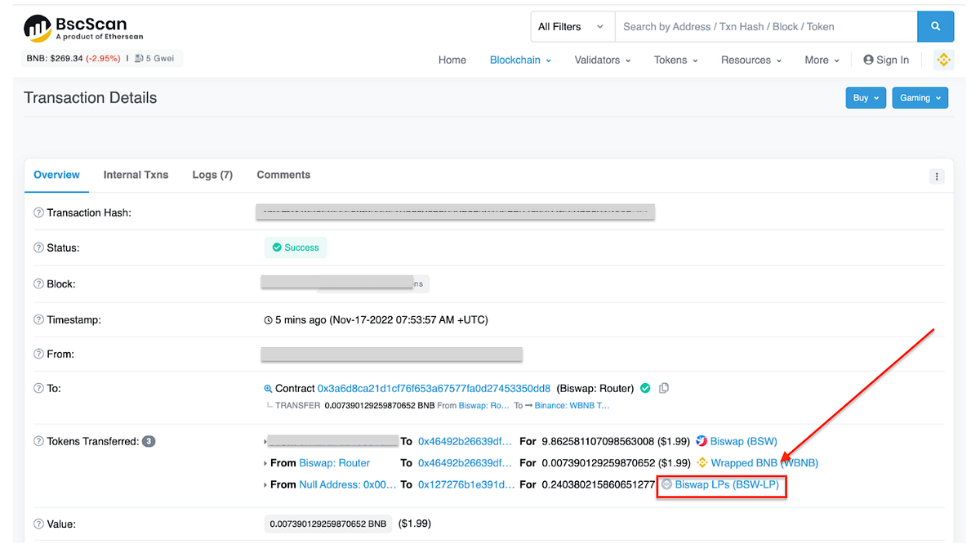
Task: Open the All Filters dropdown
Action: coord(571,26)
